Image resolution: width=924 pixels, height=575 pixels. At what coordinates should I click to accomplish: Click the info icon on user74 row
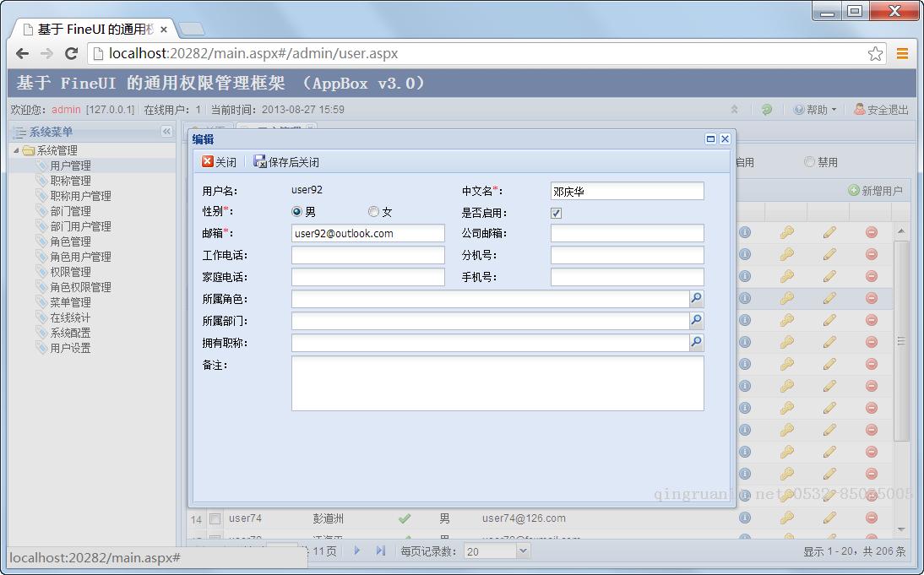(x=744, y=518)
